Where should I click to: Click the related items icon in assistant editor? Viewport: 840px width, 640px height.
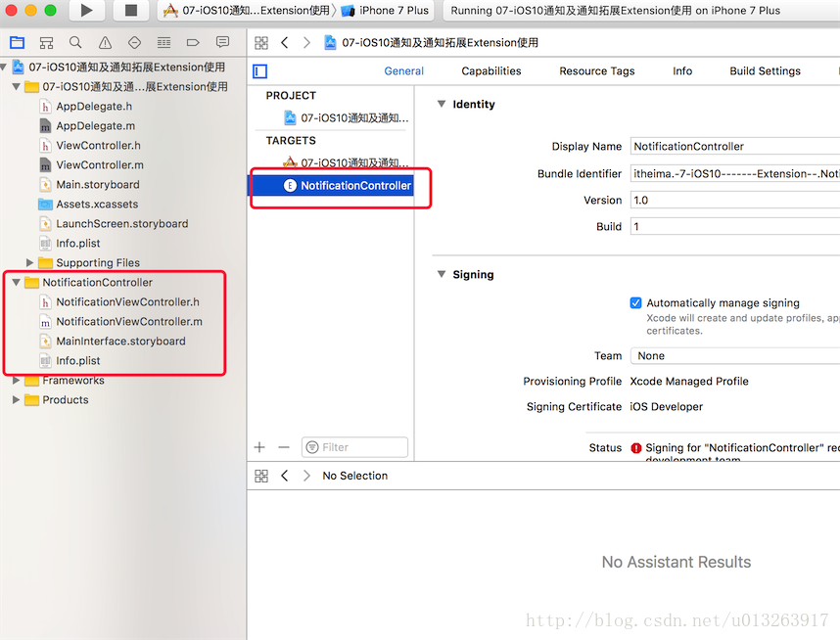[x=261, y=476]
